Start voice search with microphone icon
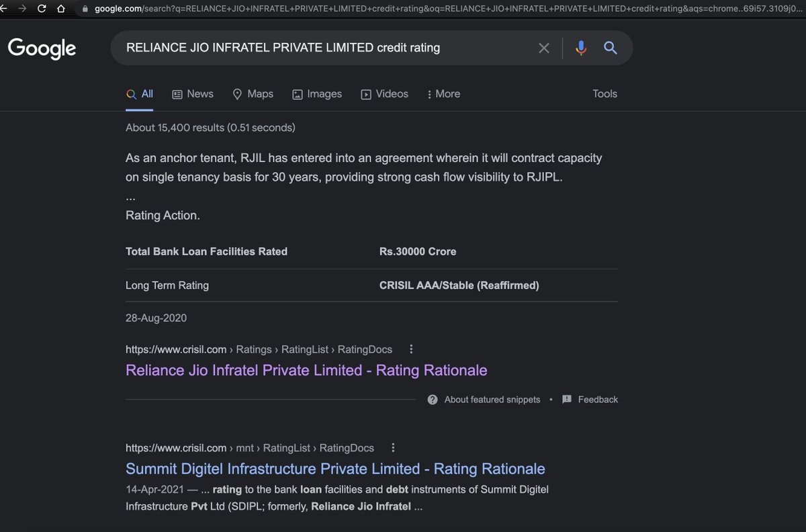The height and width of the screenshot is (532, 806). point(581,48)
